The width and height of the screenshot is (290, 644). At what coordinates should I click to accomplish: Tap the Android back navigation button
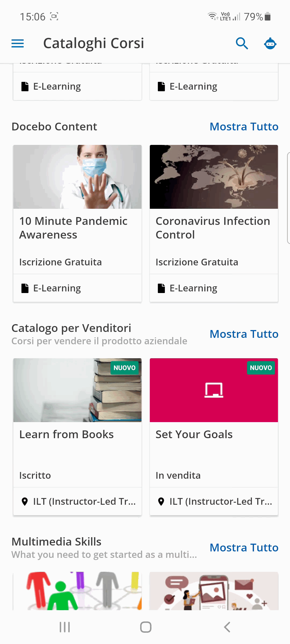(227, 627)
